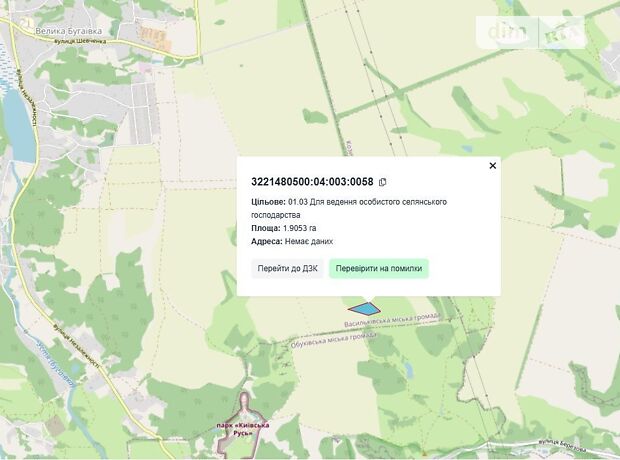Image resolution: width=620 pixels, height=460 pixels.
Task: Click 'Велика Бугаївка' map label
Action: pos(69,31)
